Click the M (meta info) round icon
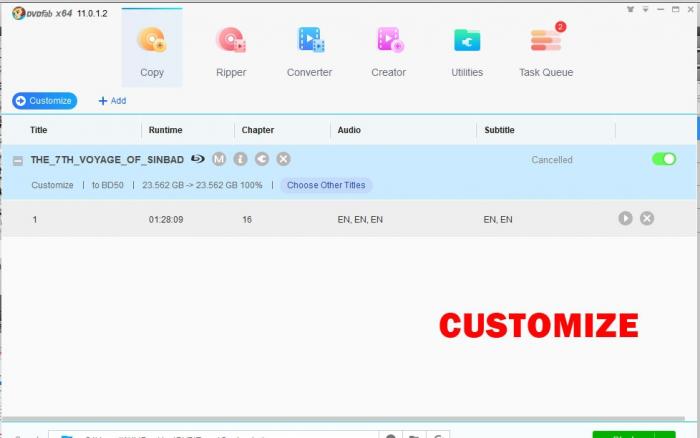 coord(219,159)
